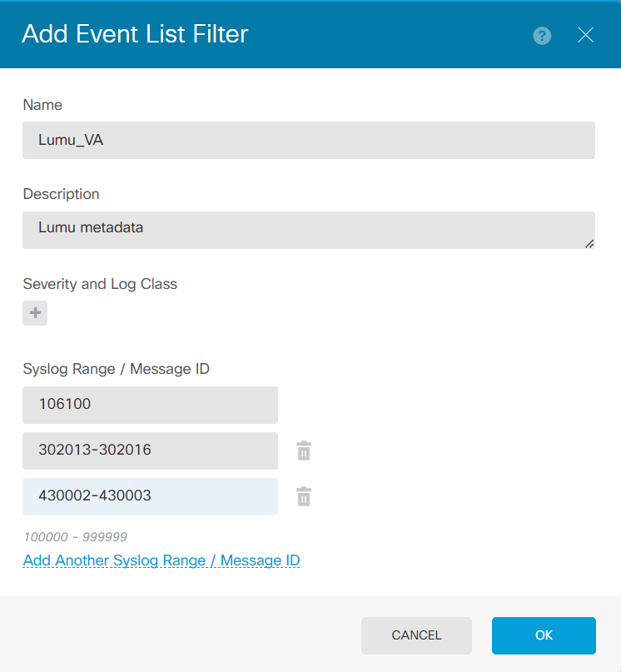Image resolution: width=621 pixels, height=672 pixels.
Task: Add Another Syslog Range / Message ID
Action: coord(161,560)
